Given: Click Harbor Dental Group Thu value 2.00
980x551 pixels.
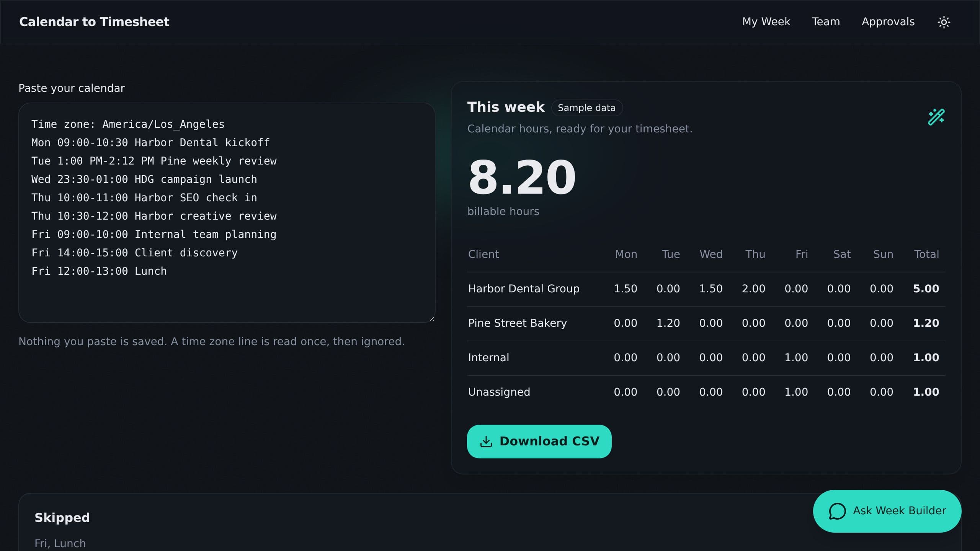Looking at the screenshot, I should pos(753,289).
